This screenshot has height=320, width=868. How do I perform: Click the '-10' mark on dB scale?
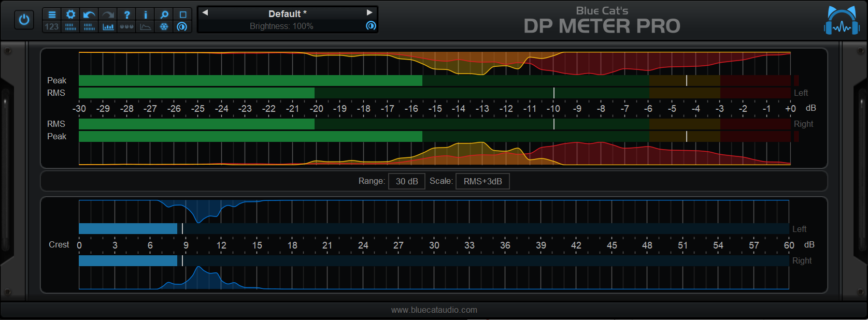[x=553, y=108]
